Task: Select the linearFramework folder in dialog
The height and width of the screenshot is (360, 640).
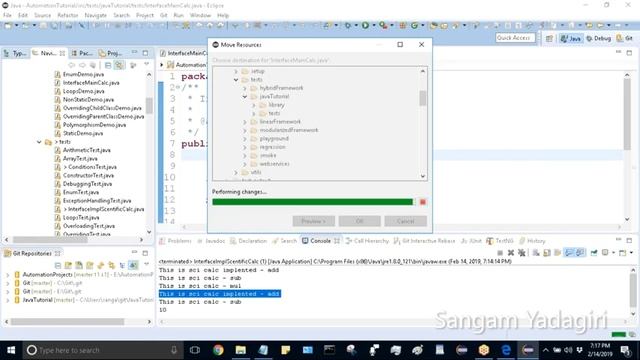Action: coord(280,122)
